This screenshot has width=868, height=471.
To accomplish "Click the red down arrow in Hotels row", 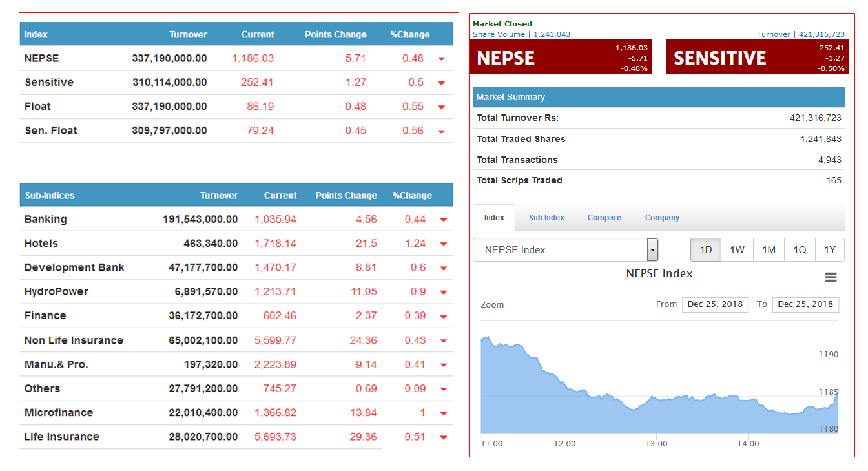I will 444,244.
